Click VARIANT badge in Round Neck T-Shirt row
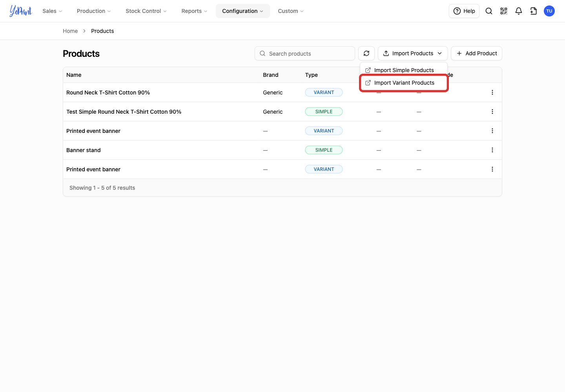 [x=324, y=93]
